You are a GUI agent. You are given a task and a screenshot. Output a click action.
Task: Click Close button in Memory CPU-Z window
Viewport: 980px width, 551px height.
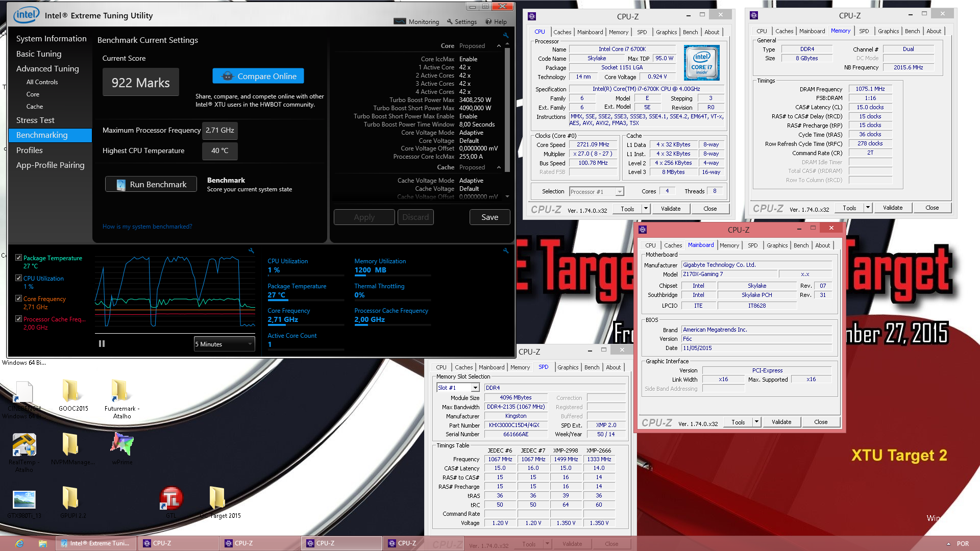click(932, 208)
